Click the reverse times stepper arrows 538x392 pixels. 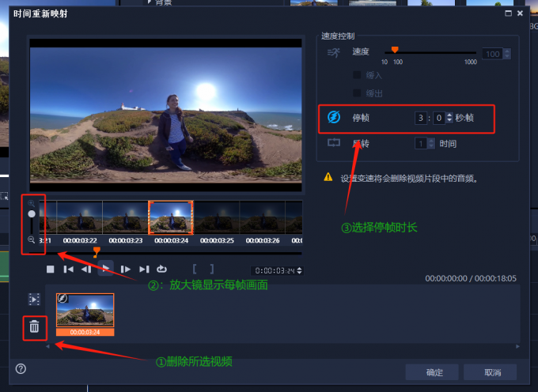(x=431, y=143)
